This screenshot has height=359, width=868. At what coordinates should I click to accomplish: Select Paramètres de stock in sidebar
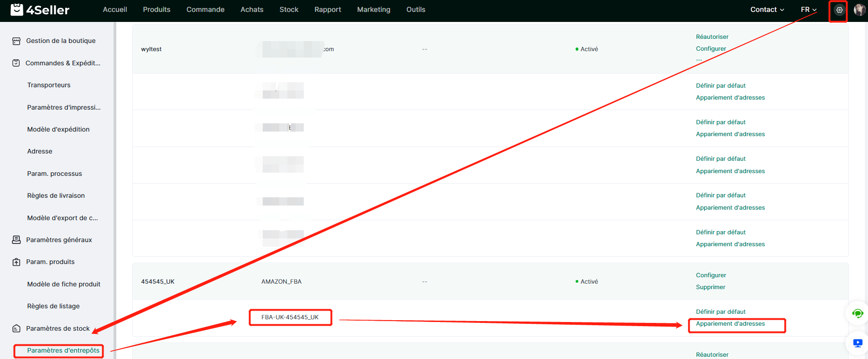click(57, 328)
